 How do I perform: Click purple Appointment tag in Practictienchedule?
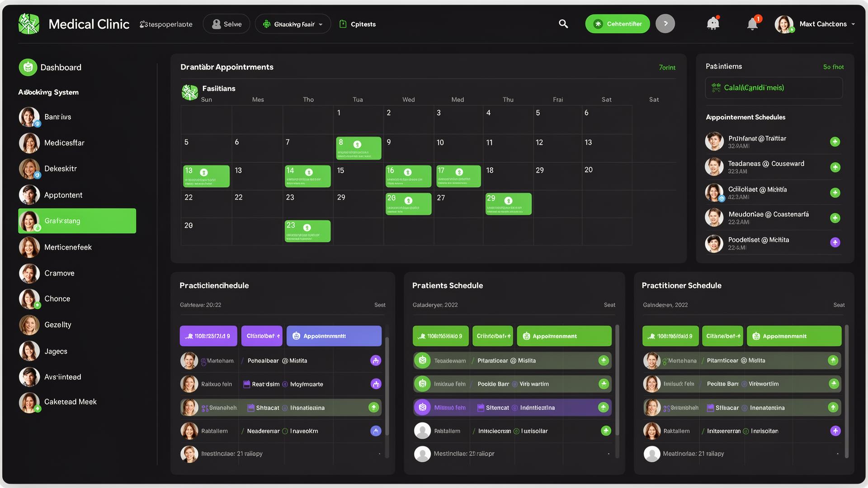[334, 336]
